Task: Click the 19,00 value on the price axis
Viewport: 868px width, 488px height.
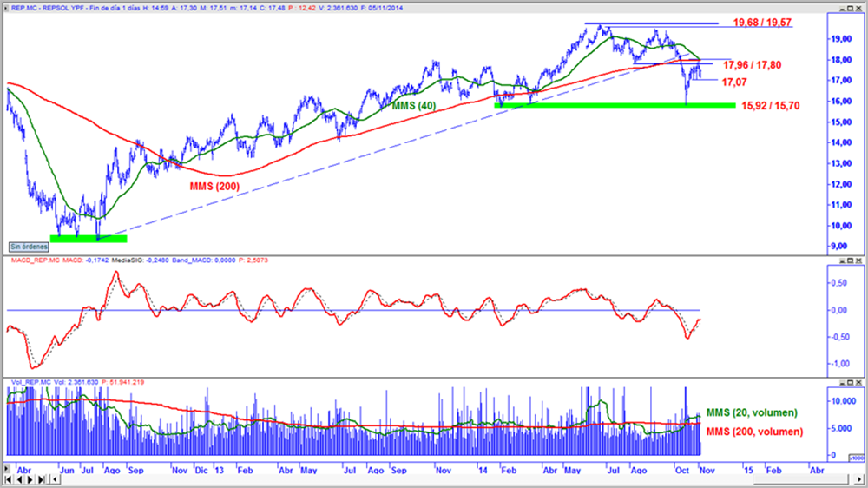Action: point(840,39)
